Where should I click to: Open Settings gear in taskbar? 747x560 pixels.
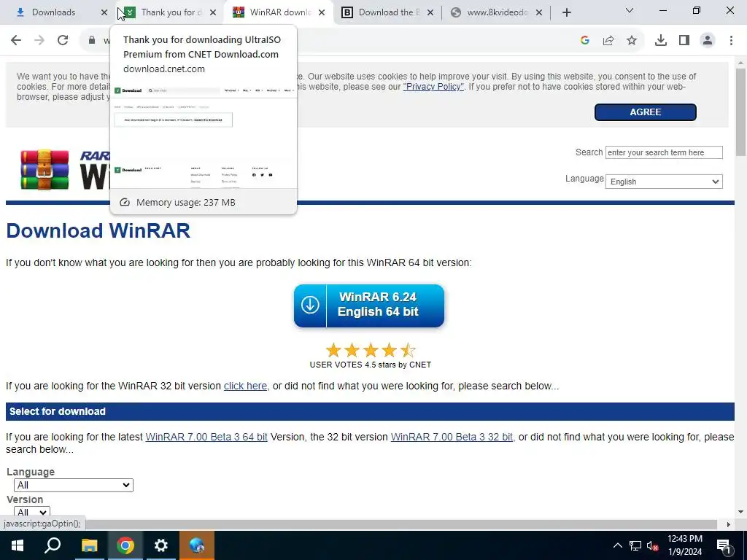161,545
